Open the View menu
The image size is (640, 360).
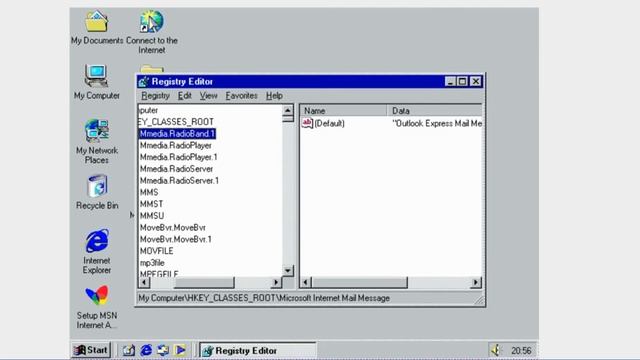pos(208,96)
